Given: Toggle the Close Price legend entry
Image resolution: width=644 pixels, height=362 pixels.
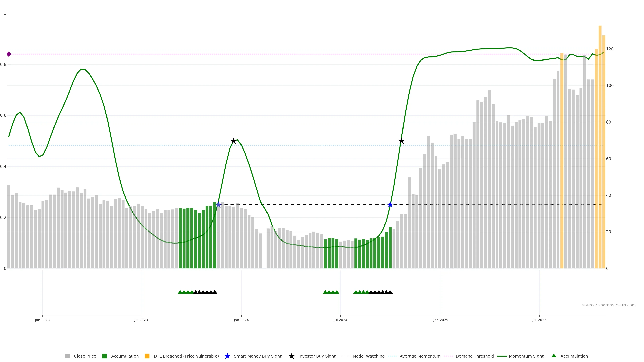Looking at the screenshot, I should pos(85,356).
